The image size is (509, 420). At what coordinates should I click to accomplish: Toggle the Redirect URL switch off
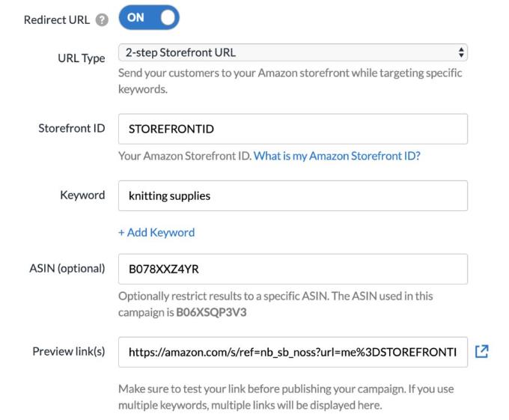click(x=149, y=19)
